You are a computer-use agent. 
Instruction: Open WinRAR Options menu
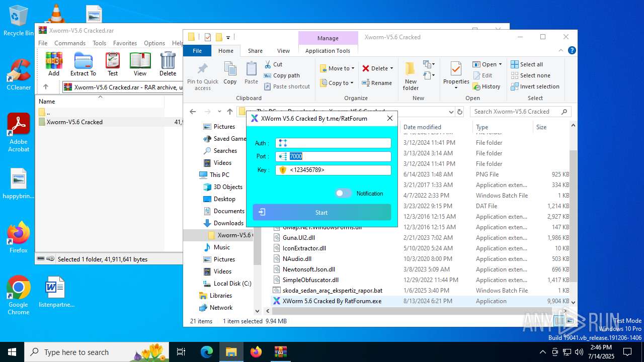click(x=154, y=43)
